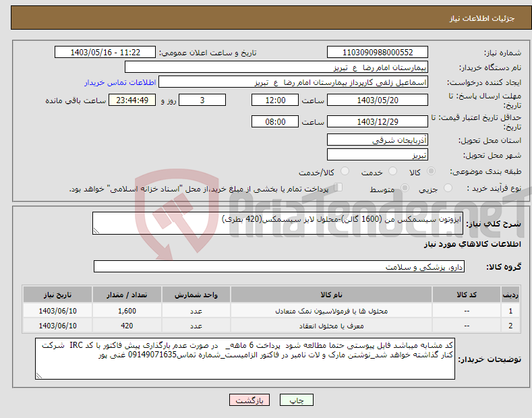
Task: Click the need date in row 1
Action: (x=58, y=311)
